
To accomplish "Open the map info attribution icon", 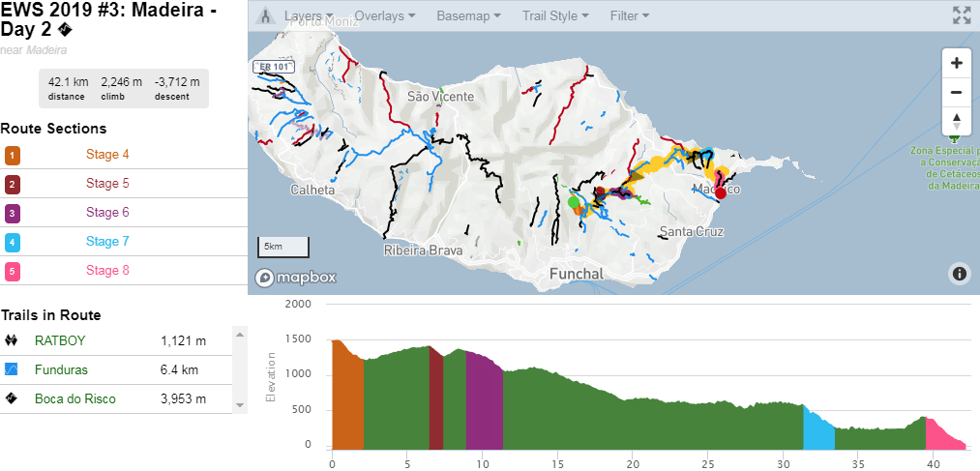I will coord(959,274).
